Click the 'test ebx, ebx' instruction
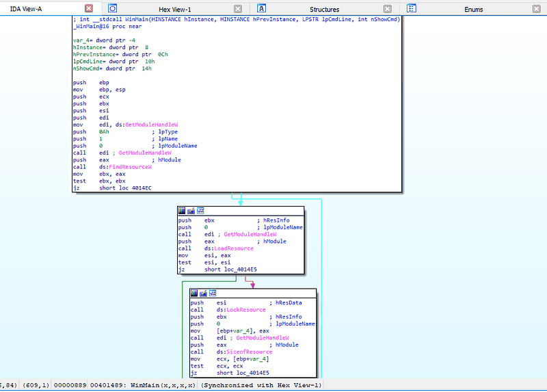547x392 pixels. click(x=99, y=181)
